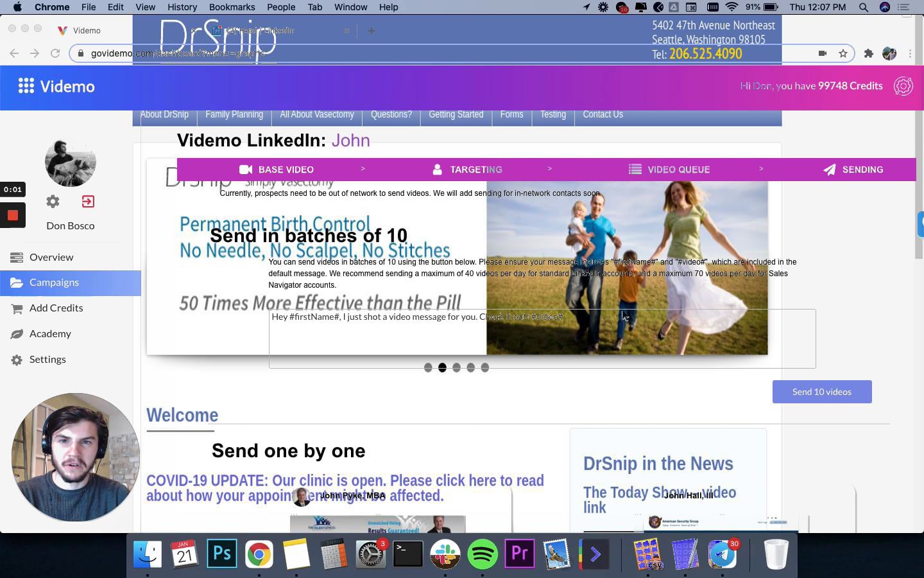Reload the page in Chrome
The height and width of the screenshot is (578, 924).
(55, 53)
